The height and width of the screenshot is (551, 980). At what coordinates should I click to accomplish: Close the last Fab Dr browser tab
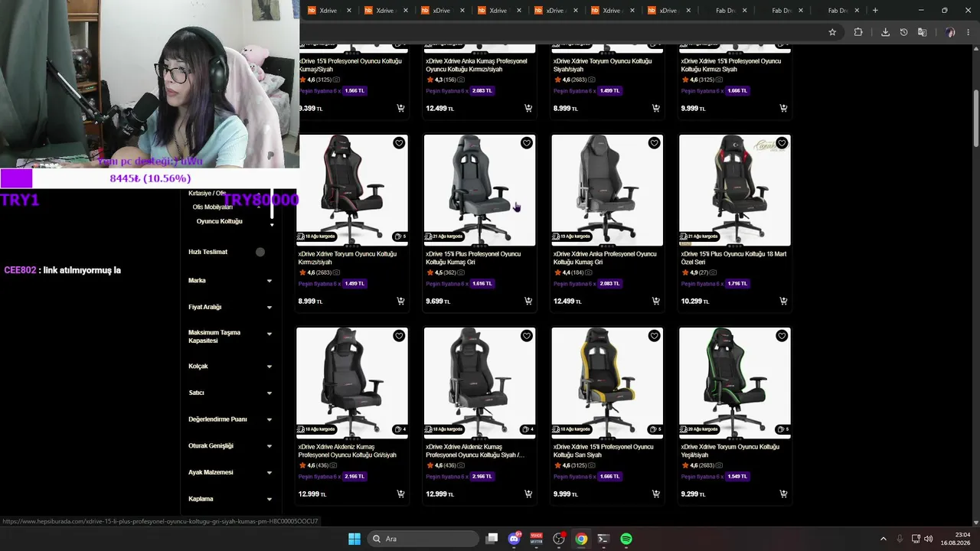pyautogui.click(x=857, y=11)
